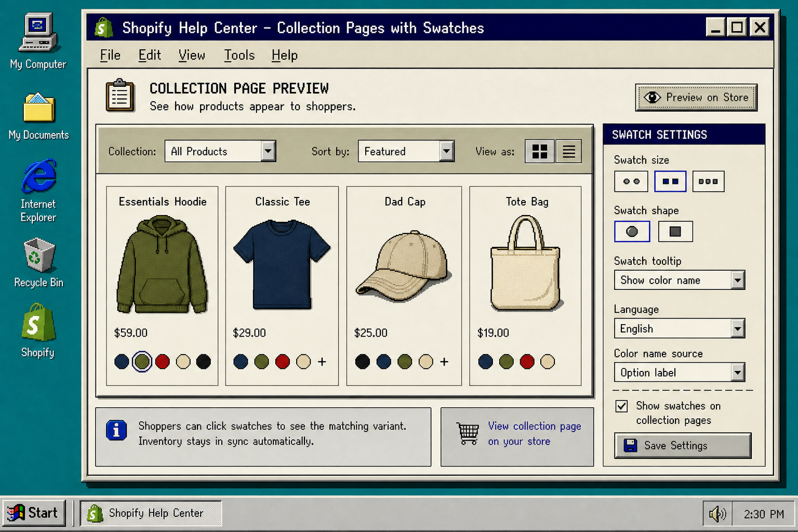
Task: Click plus icon for more Dad Cap colors
Action: click(444, 362)
